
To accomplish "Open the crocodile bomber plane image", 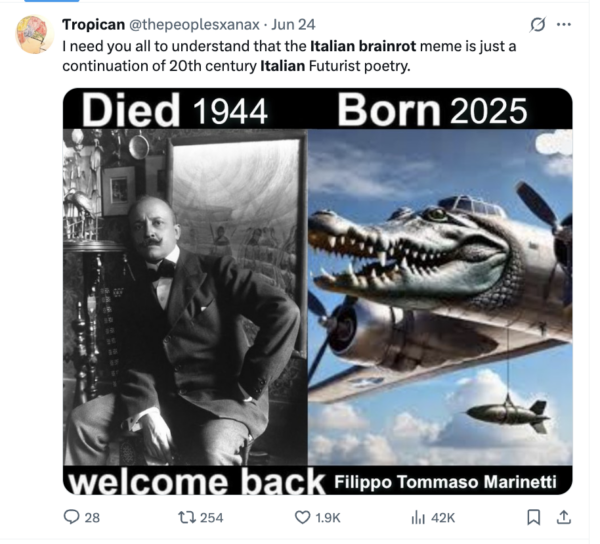I will coord(440,290).
